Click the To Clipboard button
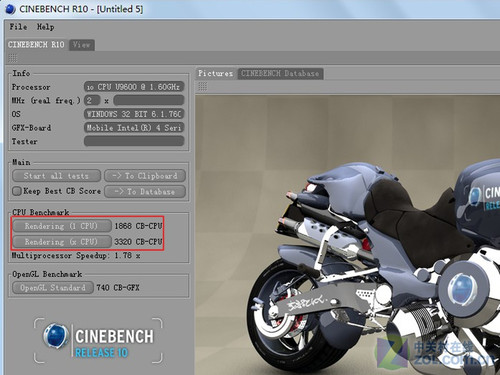The image size is (500, 375). [x=145, y=176]
